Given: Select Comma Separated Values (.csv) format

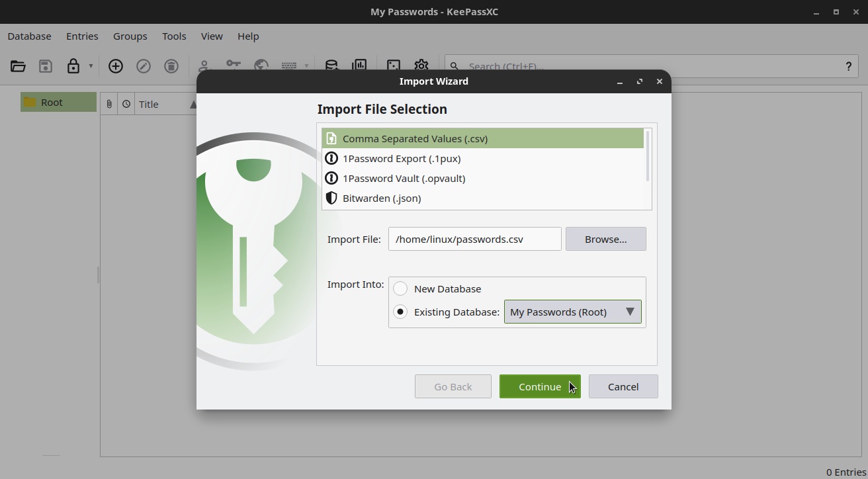Looking at the screenshot, I should point(482,138).
